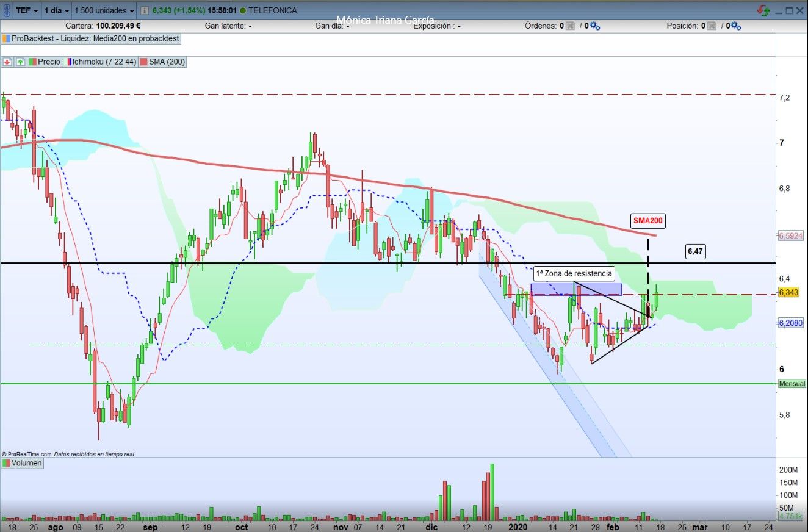This screenshot has height=532, width=808.
Task: Click the 6,4 price scale label
Action: point(784,279)
